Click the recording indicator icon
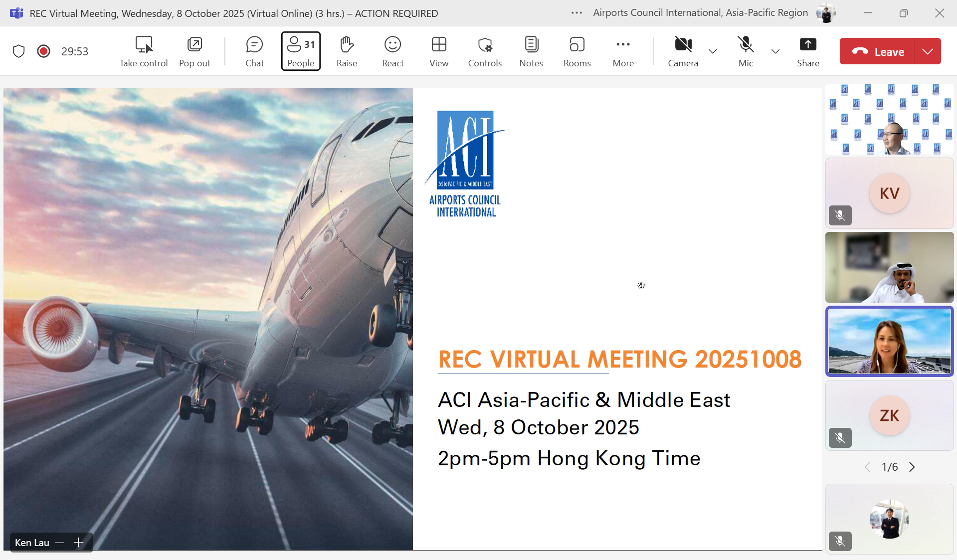This screenshot has height=560, width=957. click(44, 51)
